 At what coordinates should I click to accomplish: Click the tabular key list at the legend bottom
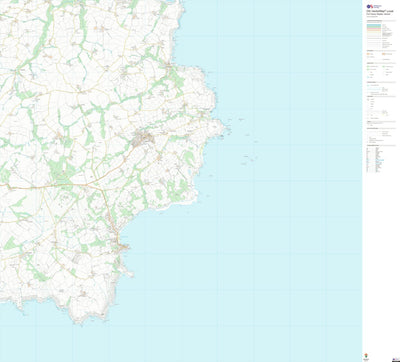tap(376, 160)
